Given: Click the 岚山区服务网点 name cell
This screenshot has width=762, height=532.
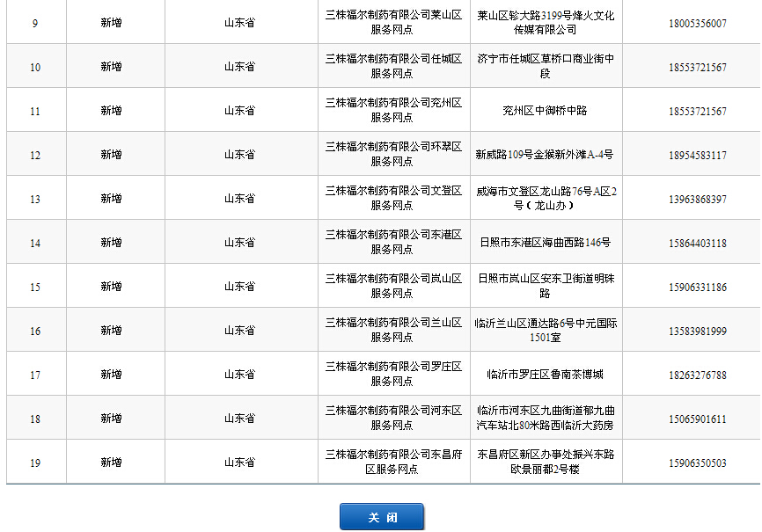Looking at the screenshot, I should click(x=393, y=286).
